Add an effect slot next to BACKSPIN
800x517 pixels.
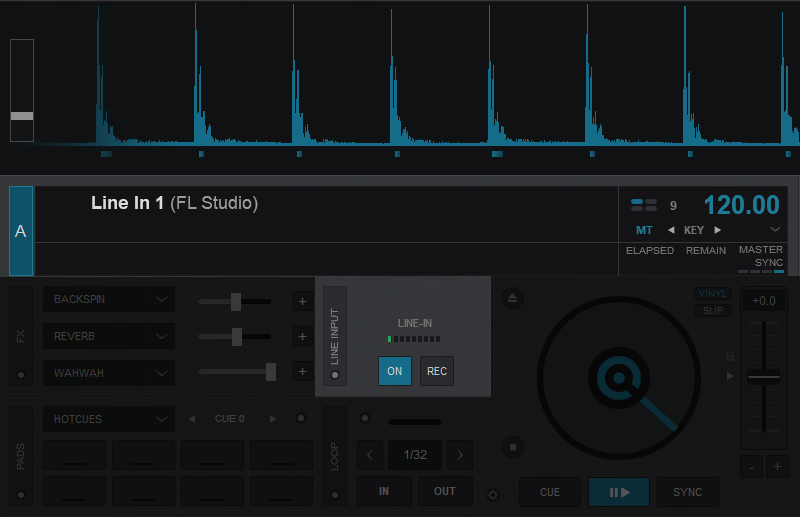click(302, 301)
